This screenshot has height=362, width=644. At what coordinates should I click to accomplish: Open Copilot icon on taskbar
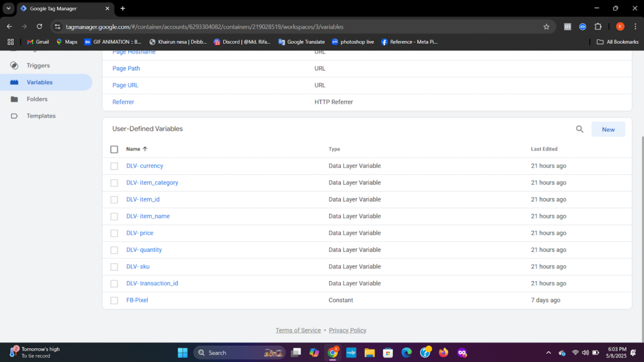pyautogui.click(x=314, y=353)
